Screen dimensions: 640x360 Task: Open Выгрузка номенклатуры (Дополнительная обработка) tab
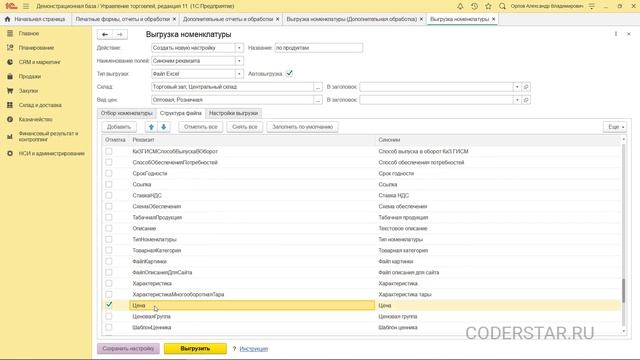pos(351,19)
